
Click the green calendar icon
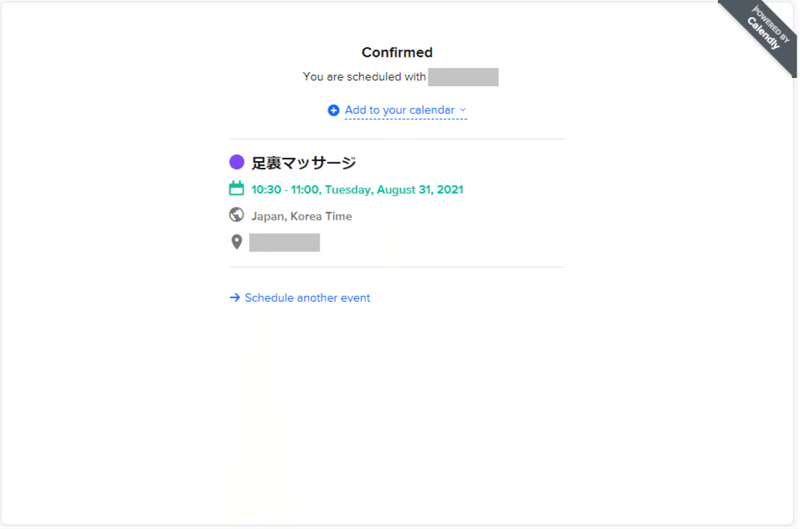[237, 189]
